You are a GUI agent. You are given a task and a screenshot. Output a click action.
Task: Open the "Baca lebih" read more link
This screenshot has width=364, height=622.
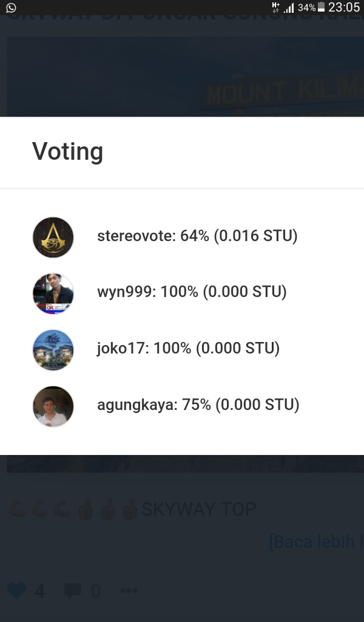click(315, 541)
